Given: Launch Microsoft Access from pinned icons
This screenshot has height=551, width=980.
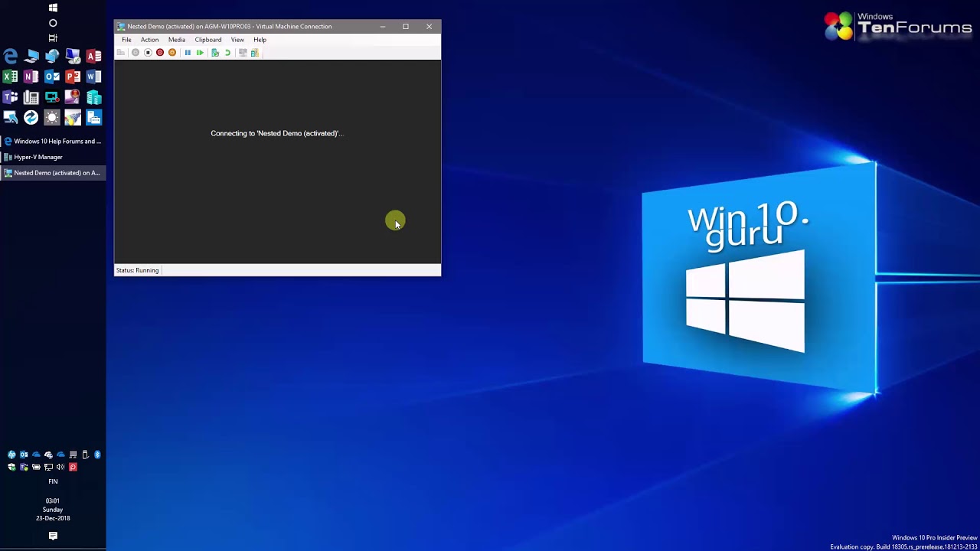Looking at the screenshot, I should [x=93, y=56].
